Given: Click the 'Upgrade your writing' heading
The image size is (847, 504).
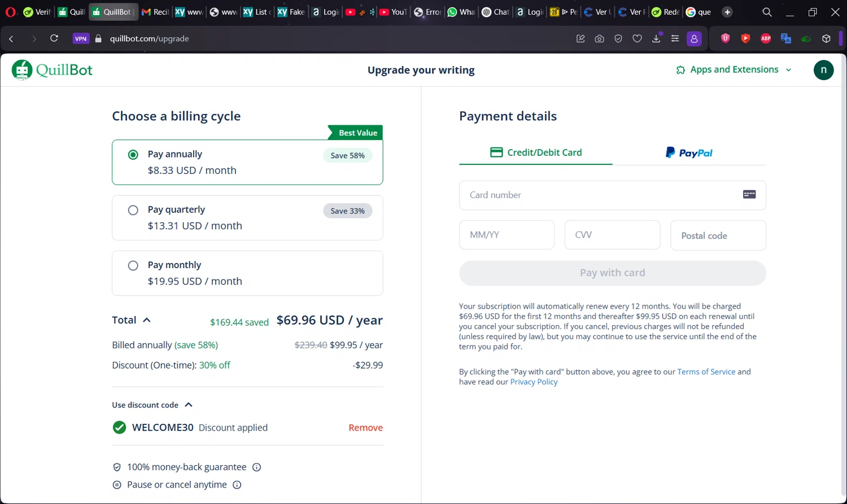Looking at the screenshot, I should pos(421,70).
